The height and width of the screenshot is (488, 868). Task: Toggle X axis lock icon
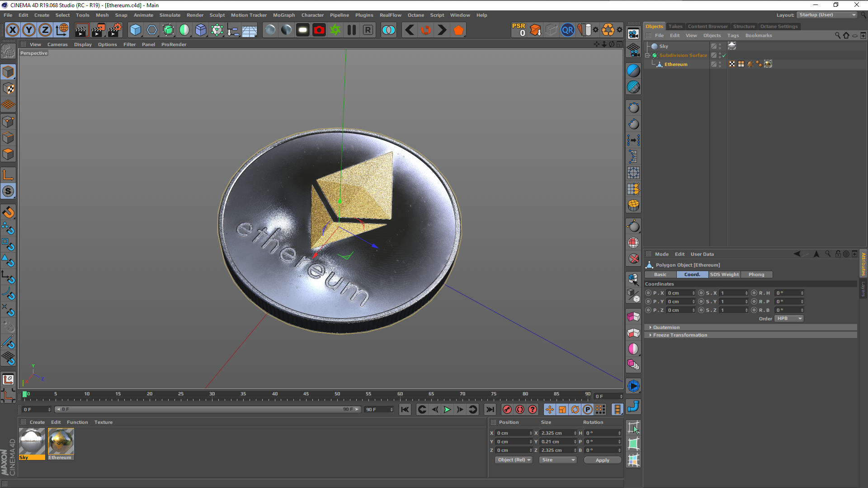[x=13, y=30]
